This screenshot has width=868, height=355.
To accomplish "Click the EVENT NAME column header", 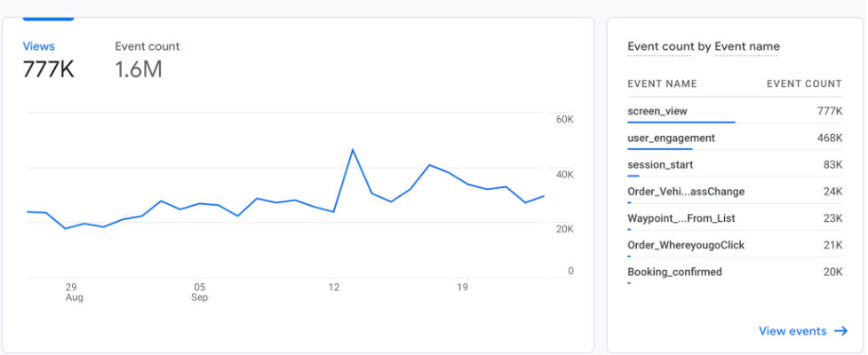I will click(x=662, y=84).
